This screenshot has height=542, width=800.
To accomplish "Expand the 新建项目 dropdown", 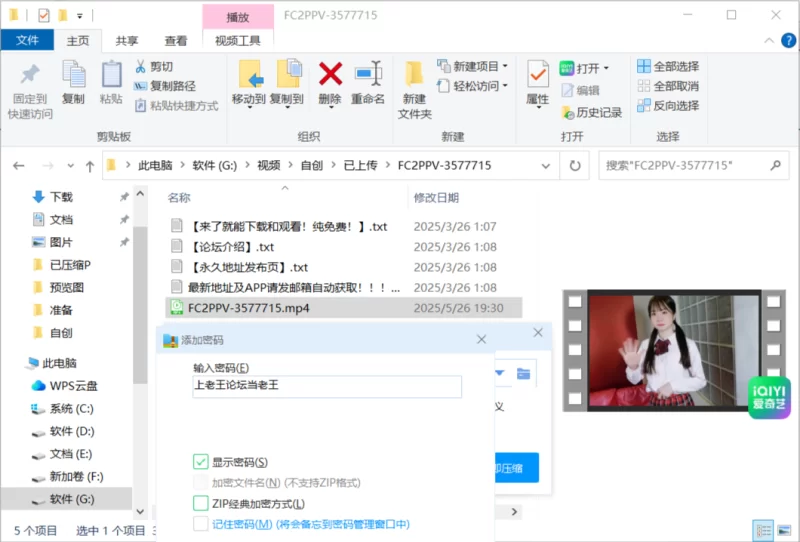I will [x=504, y=66].
